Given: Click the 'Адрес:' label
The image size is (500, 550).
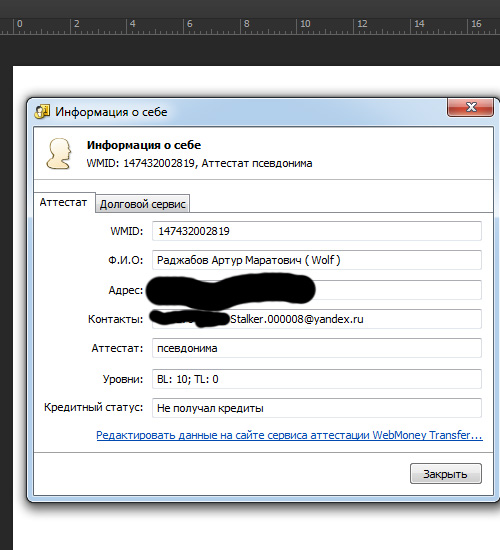Looking at the screenshot, I should click(x=126, y=290).
